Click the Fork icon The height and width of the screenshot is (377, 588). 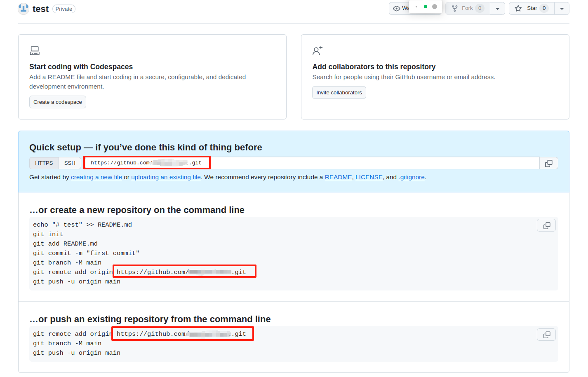pyautogui.click(x=455, y=8)
